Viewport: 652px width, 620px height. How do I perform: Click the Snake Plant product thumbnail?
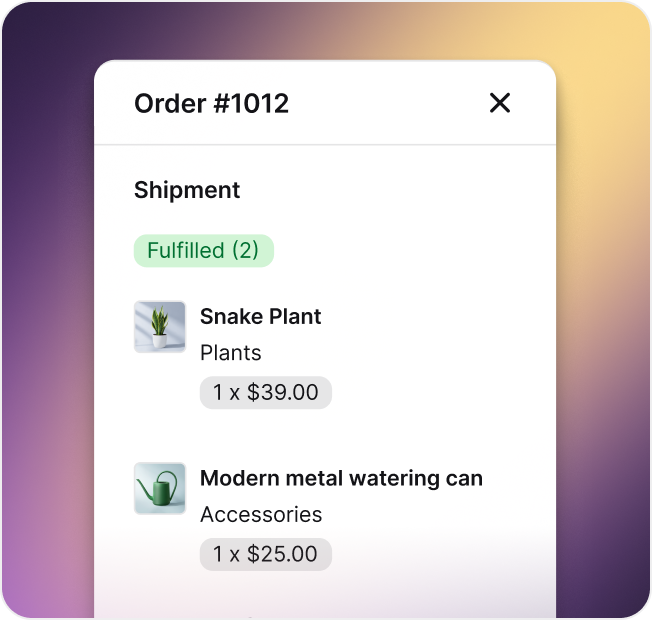[160, 327]
